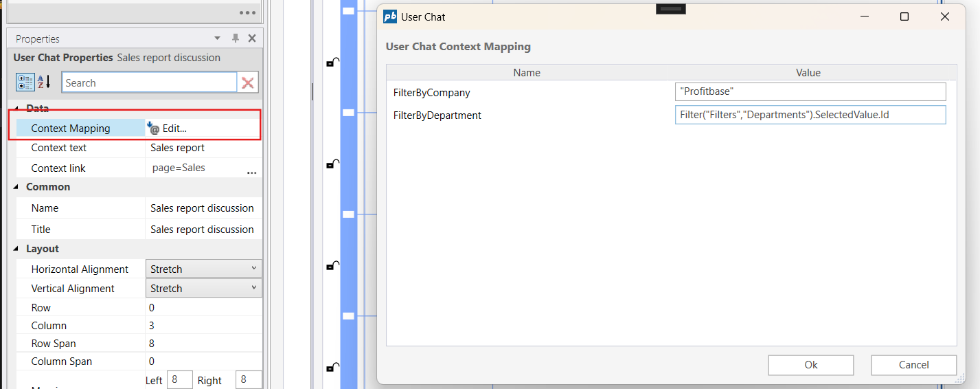Open the Horizontal Alignment dropdown
The image size is (980, 389).
tap(203, 269)
